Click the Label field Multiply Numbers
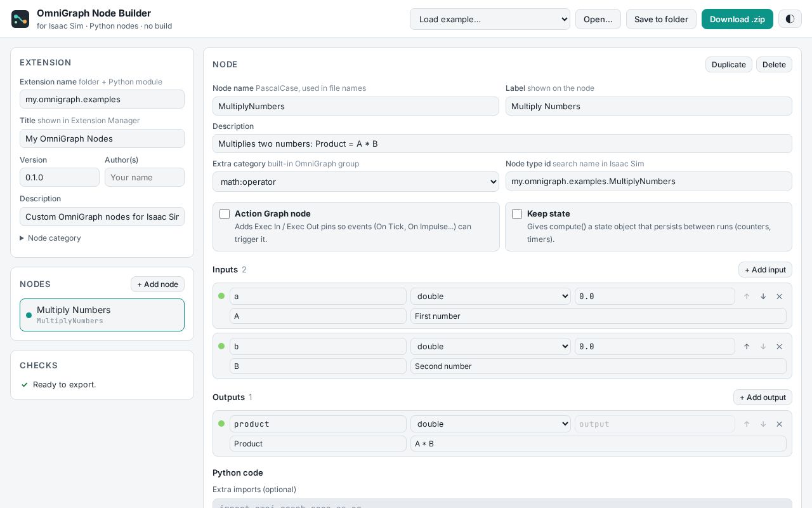The width and height of the screenshot is (812, 508). point(649,106)
